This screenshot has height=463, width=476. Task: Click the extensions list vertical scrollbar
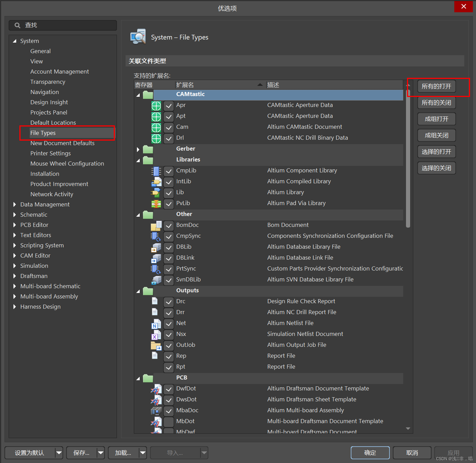pos(408,158)
